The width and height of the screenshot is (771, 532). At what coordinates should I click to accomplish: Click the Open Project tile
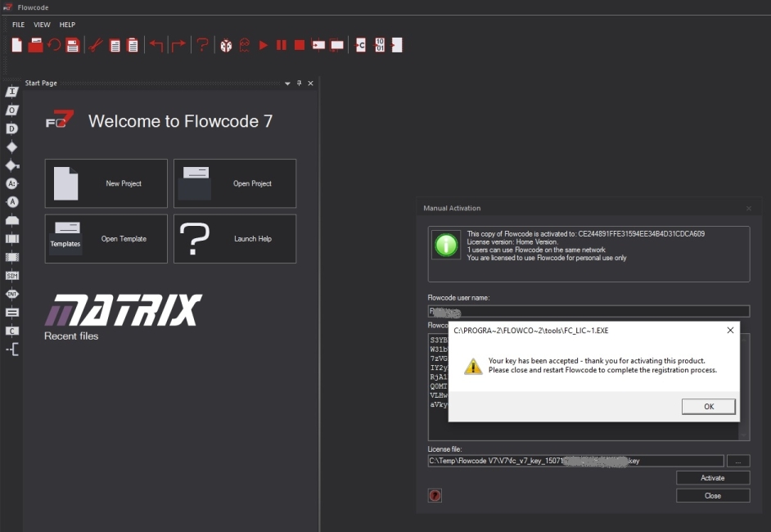(235, 183)
